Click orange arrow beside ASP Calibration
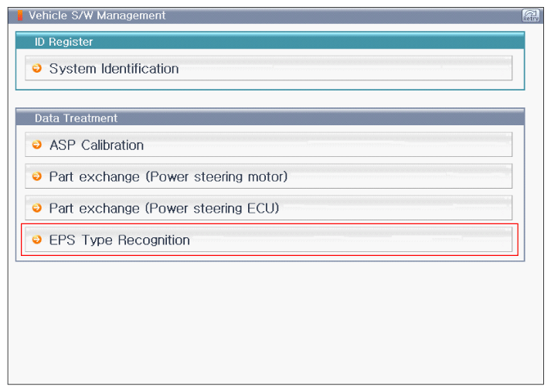 (x=37, y=145)
